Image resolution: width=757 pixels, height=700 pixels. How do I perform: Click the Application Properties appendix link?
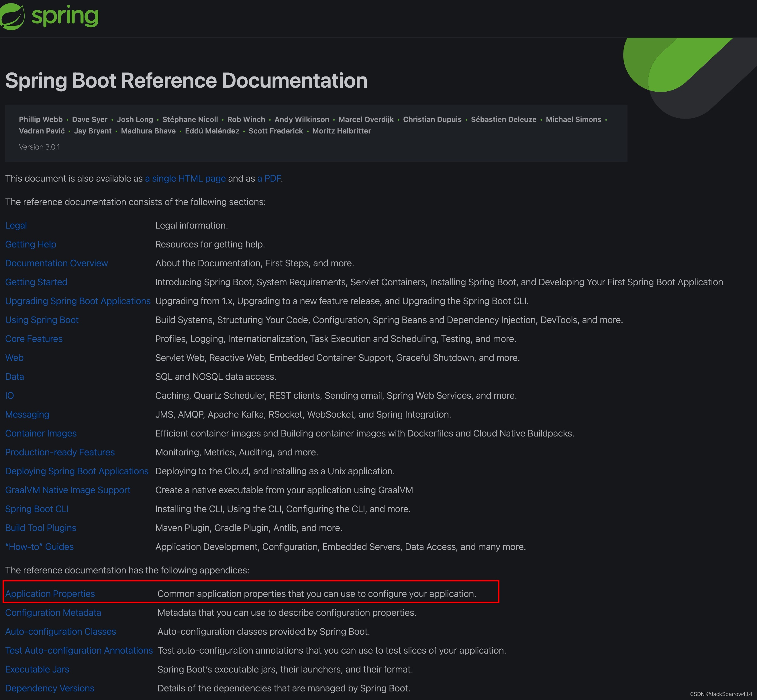pos(50,593)
